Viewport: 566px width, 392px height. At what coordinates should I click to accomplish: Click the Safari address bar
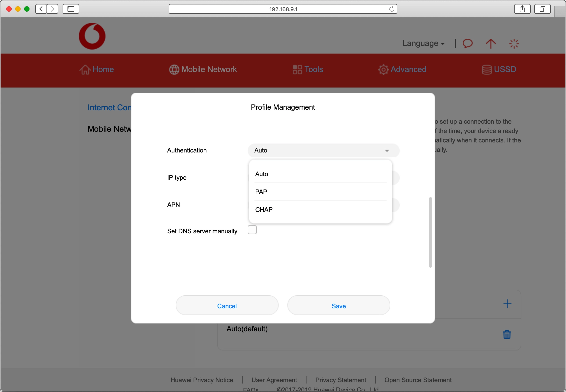(x=283, y=9)
